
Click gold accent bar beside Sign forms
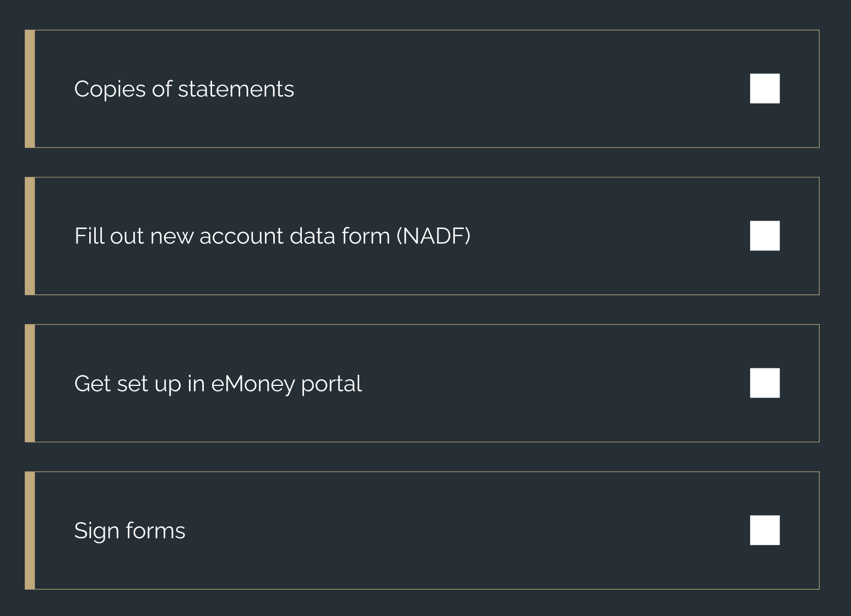point(30,530)
